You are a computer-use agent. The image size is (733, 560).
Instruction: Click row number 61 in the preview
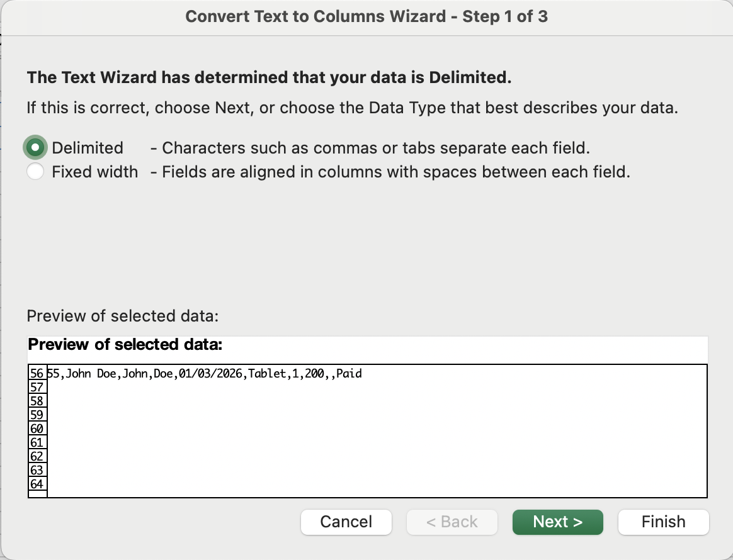pos(37,443)
